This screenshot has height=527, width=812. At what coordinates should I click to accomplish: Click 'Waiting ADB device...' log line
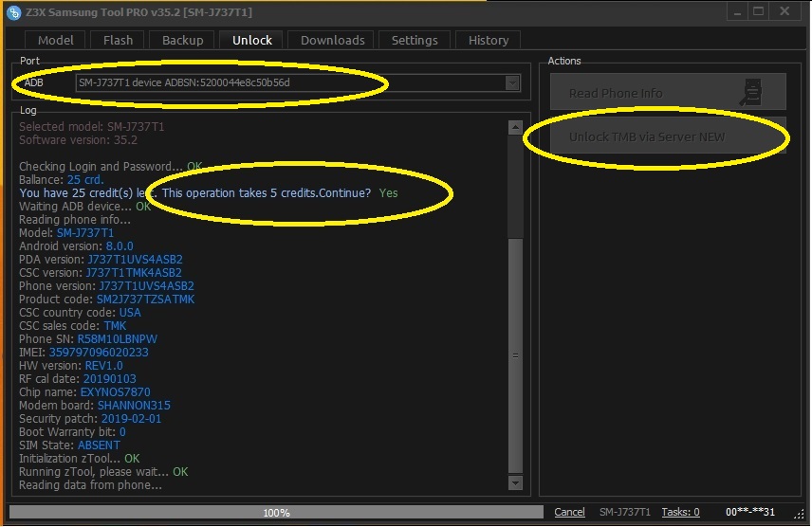(x=85, y=207)
